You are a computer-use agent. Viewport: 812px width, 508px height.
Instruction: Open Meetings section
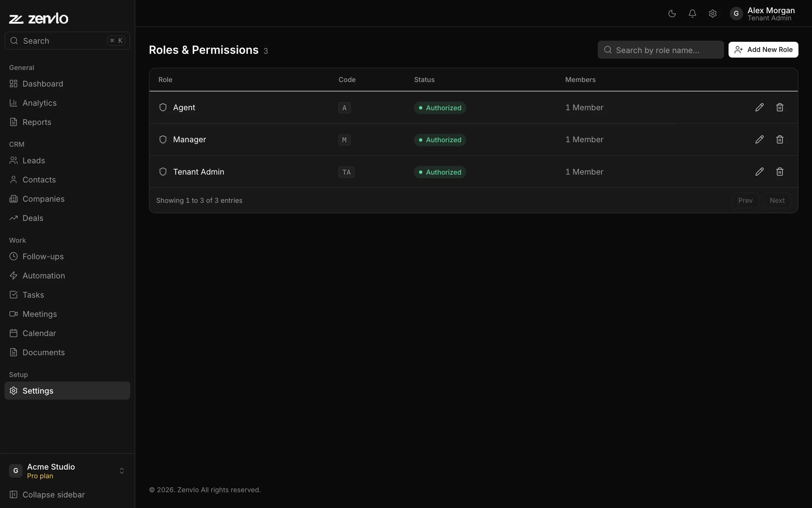pyautogui.click(x=67, y=314)
